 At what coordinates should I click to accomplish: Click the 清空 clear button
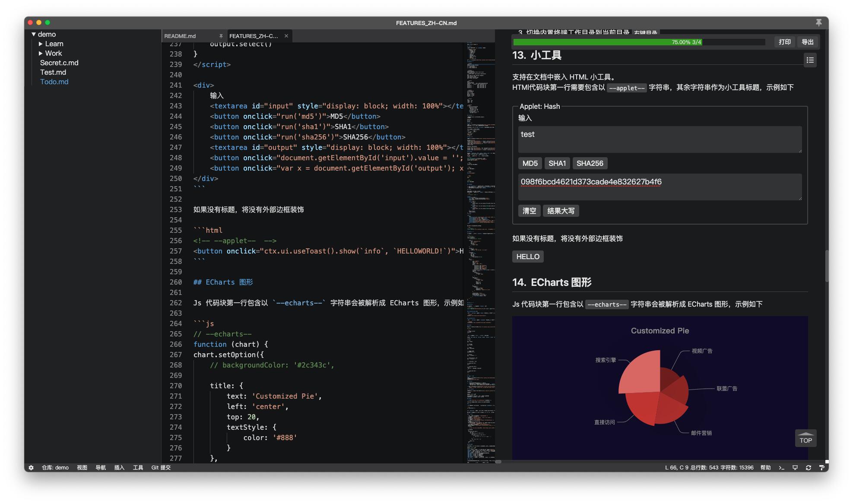pyautogui.click(x=529, y=211)
